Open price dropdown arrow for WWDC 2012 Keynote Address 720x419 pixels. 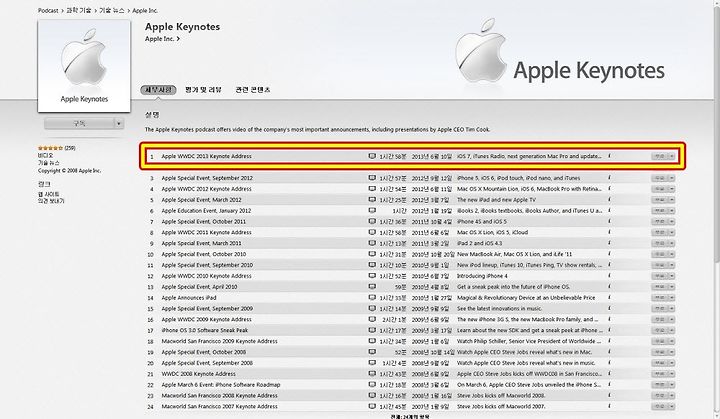tap(672, 189)
